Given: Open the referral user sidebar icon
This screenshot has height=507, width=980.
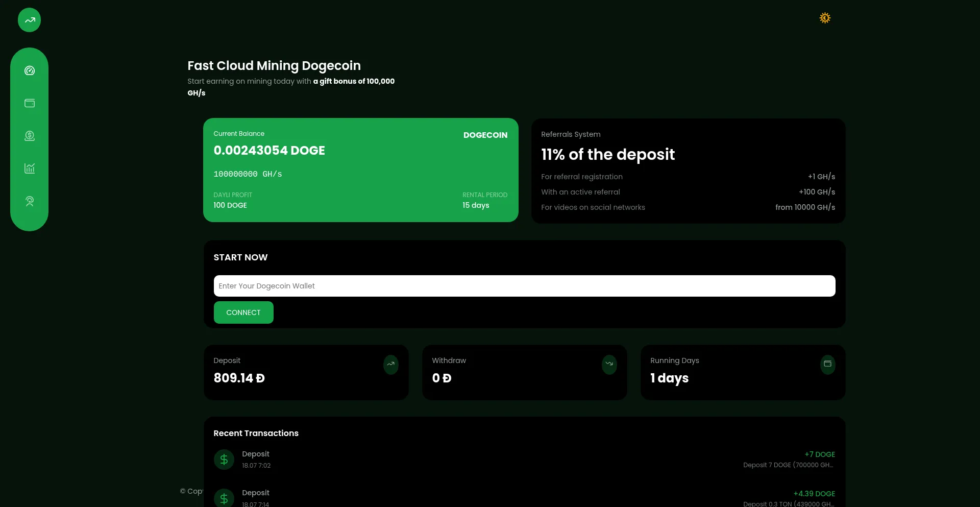Looking at the screenshot, I should tap(30, 201).
